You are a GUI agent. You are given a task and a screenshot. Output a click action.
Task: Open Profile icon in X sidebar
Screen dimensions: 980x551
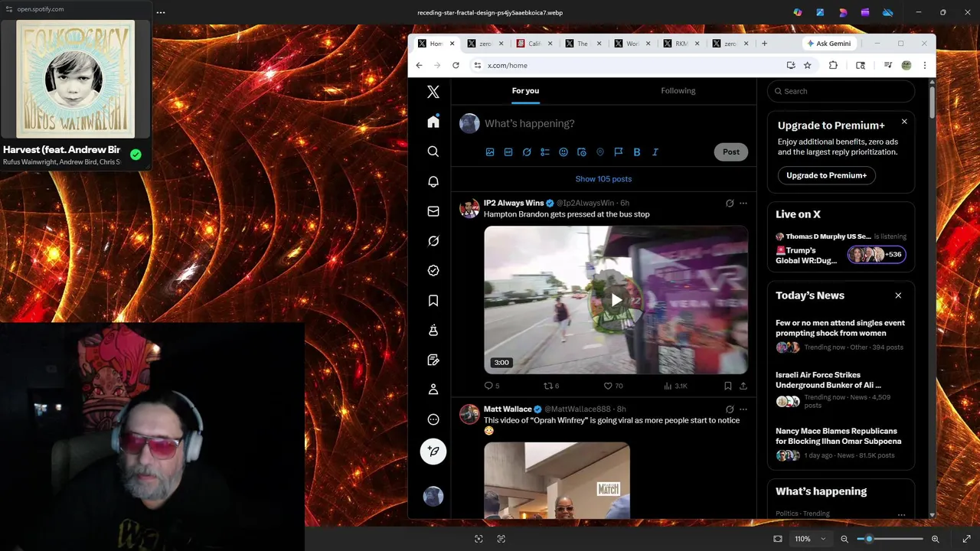[433, 390]
